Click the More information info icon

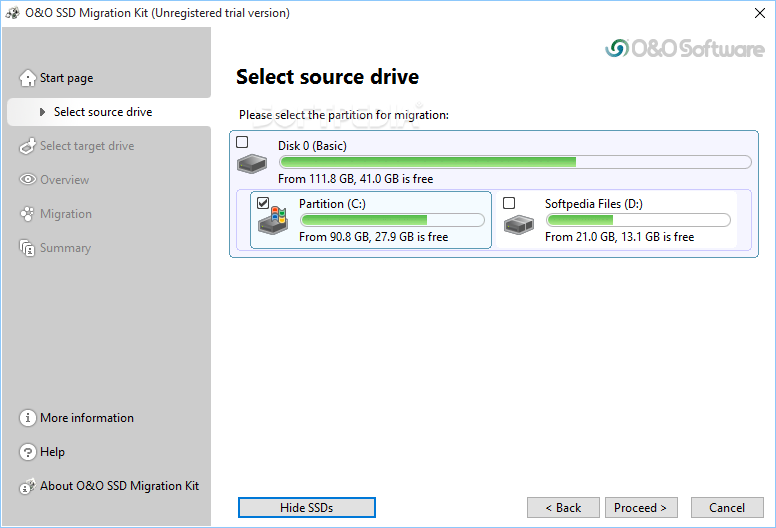coord(28,418)
